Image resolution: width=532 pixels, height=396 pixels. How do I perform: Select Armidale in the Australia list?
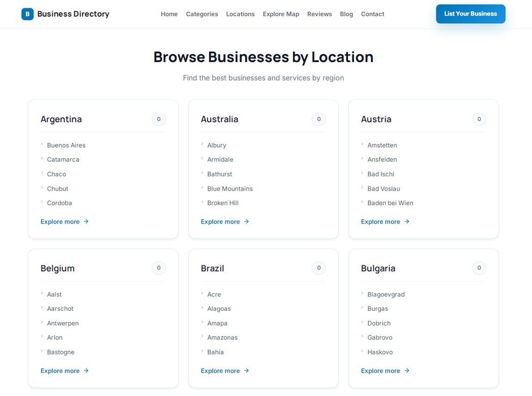[220, 159]
